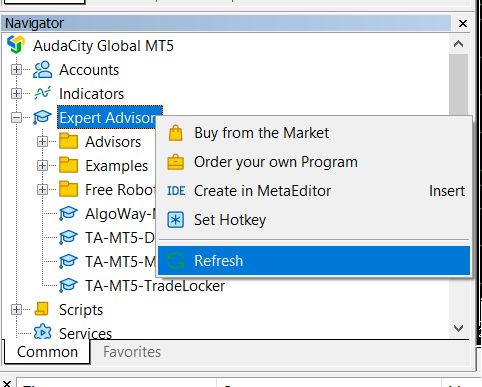Click the AlgoWay expert advisor cap icon
This screenshot has height=387, width=482.
pos(68,213)
